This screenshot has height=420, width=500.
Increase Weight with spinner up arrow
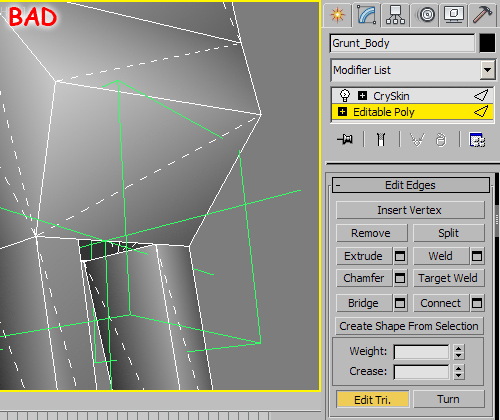(x=459, y=349)
